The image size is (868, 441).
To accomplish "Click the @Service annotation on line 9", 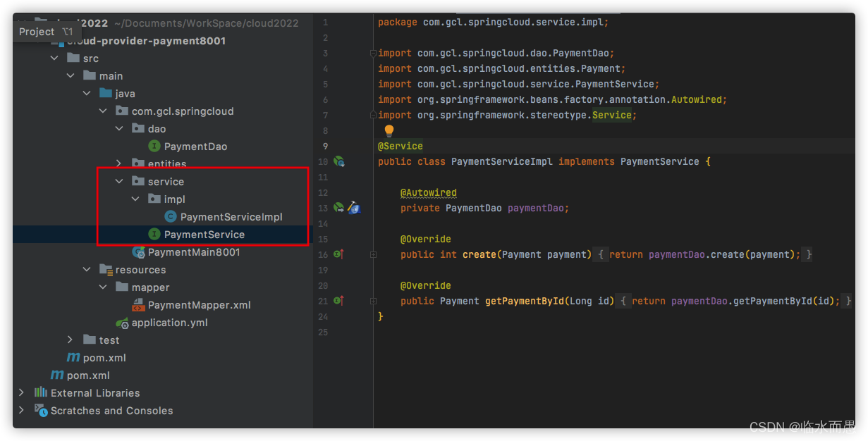I will [401, 147].
